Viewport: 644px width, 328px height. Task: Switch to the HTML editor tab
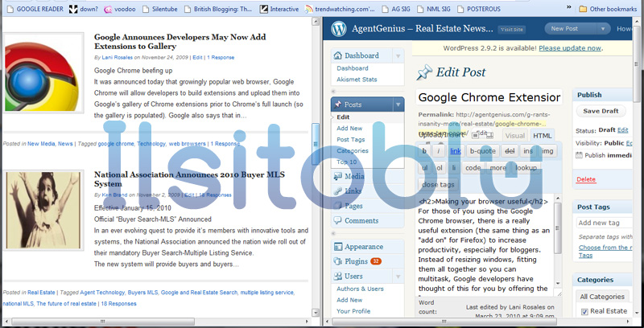[x=541, y=136]
